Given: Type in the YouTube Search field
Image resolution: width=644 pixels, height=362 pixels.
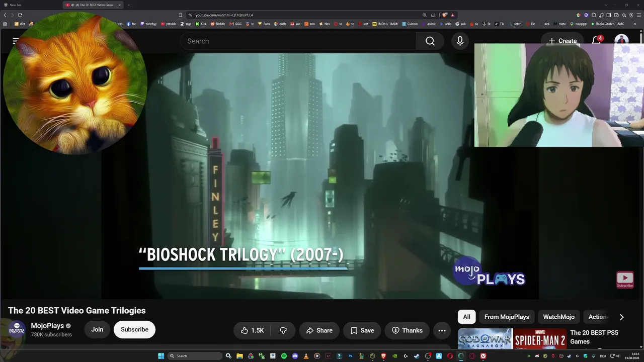Looking at the screenshot, I should coord(298,41).
